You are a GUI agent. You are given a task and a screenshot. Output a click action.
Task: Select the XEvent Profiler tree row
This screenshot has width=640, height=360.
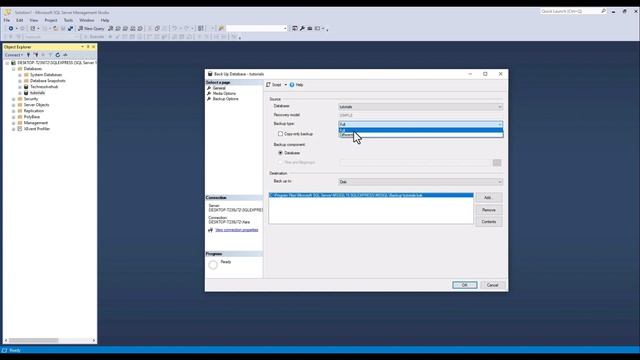tap(37, 129)
